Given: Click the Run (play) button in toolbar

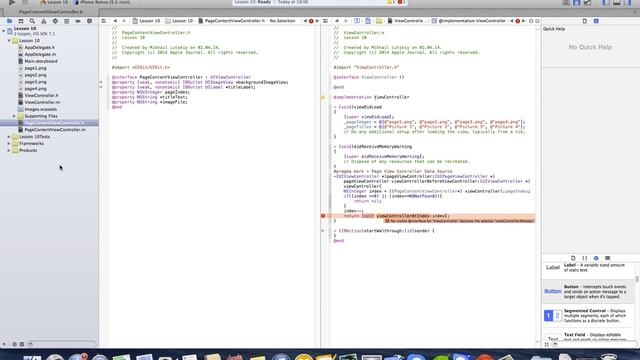Looking at the screenshot, I should 12,2.
